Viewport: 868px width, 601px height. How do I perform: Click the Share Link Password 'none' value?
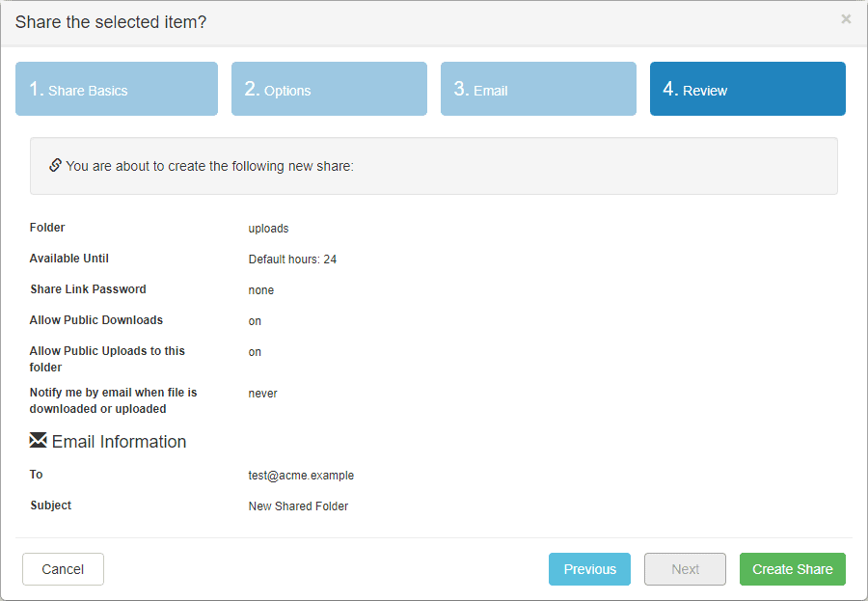(261, 290)
